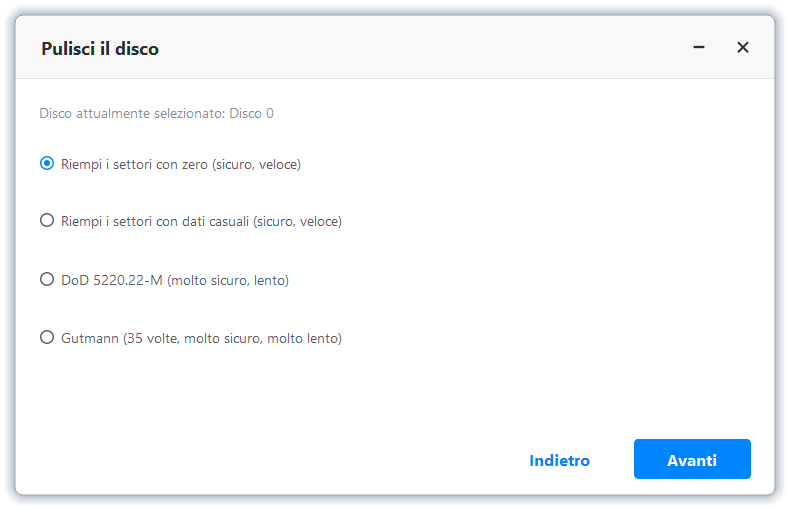790x510 pixels.
Task: Close the Pulisci il disco dialog
Action: [743, 47]
